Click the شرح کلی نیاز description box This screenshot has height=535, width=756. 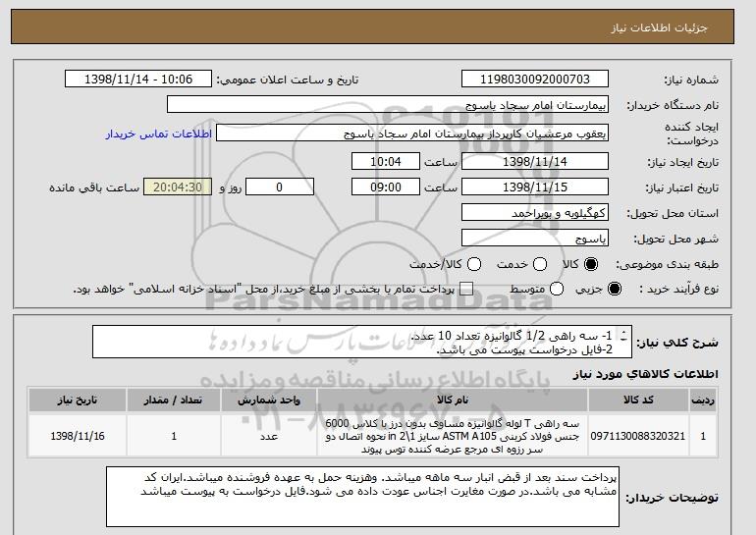[x=362, y=342]
